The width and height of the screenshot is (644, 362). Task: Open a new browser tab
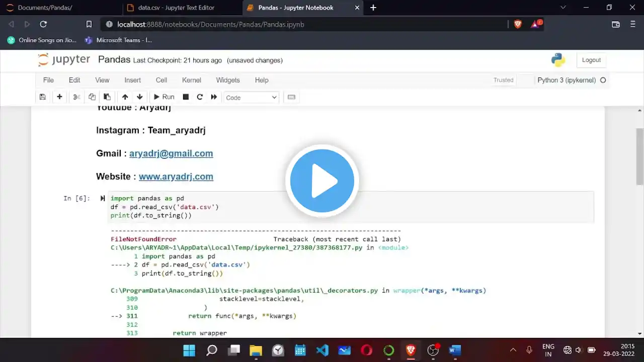tap(373, 8)
